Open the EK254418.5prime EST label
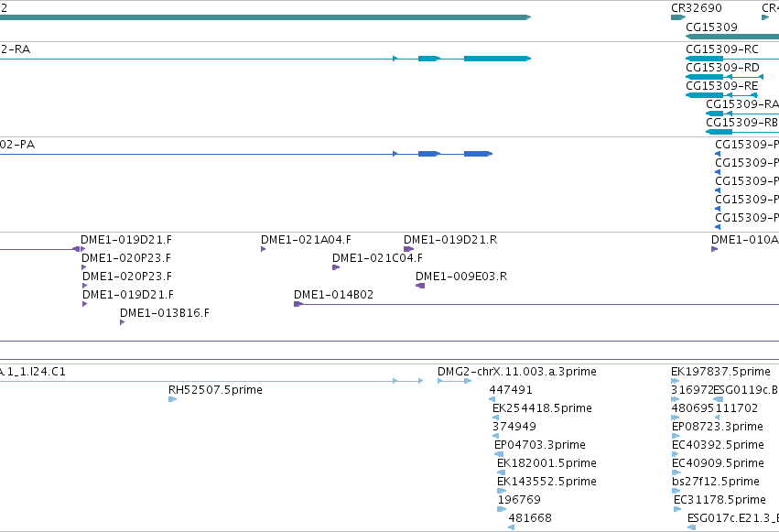 pyautogui.click(x=542, y=408)
